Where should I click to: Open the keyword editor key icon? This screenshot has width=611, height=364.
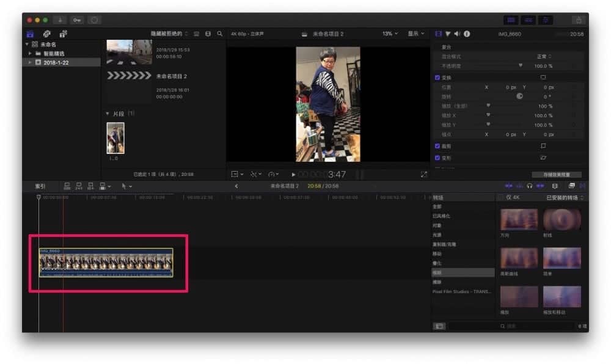[77, 20]
